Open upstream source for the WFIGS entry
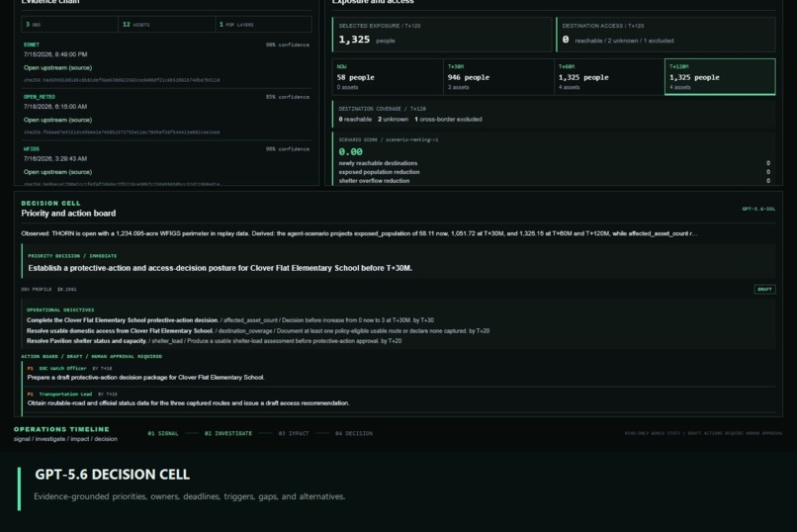 click(x=57, y=172)
